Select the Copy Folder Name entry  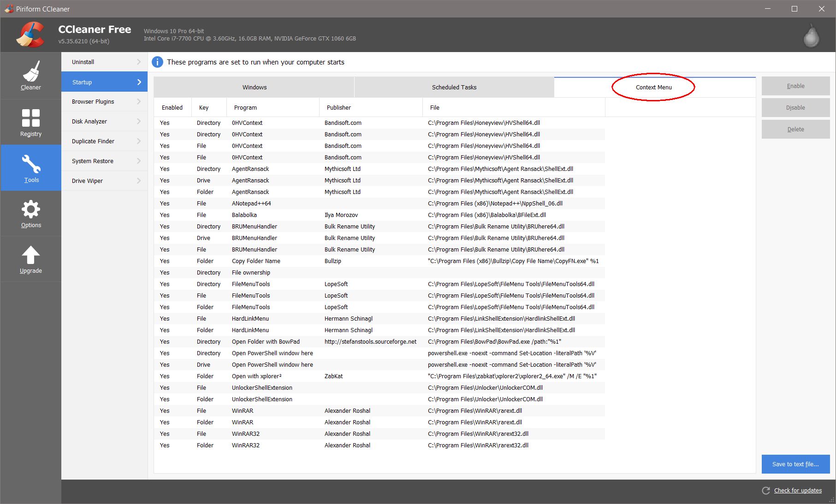(x=256, y=261)
